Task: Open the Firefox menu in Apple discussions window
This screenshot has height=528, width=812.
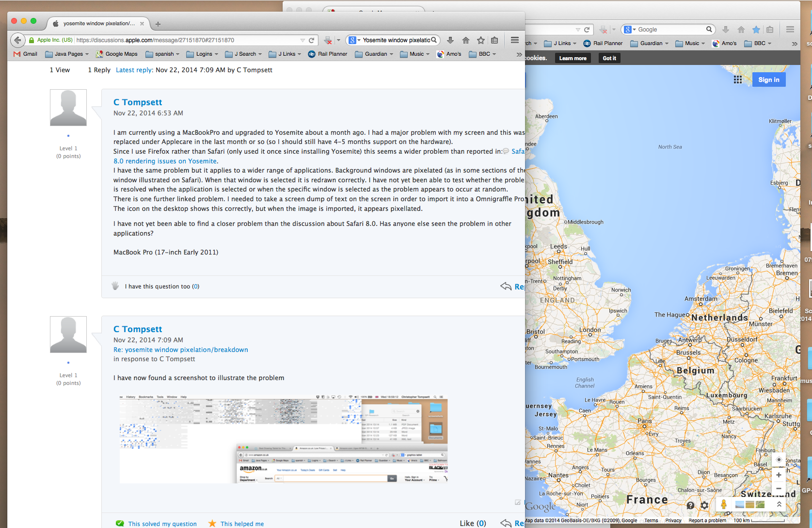Action: (x=515, y=40)
